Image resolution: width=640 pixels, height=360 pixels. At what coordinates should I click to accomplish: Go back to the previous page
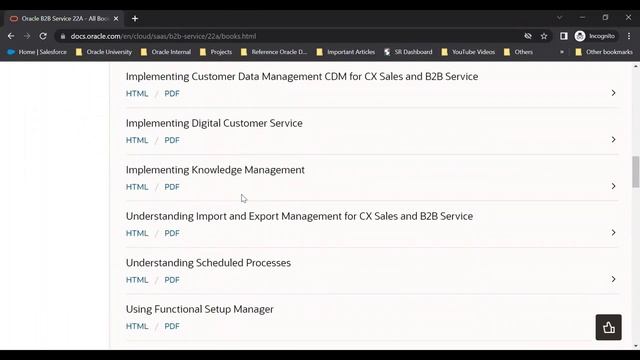pyautogui.click(x=11, y=36)
